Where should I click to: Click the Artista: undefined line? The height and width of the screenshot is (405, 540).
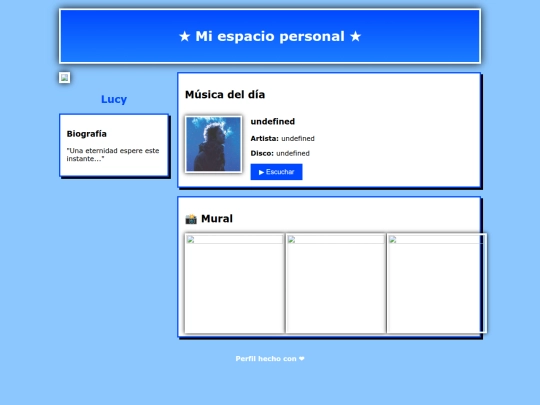[x=282, y=138]
